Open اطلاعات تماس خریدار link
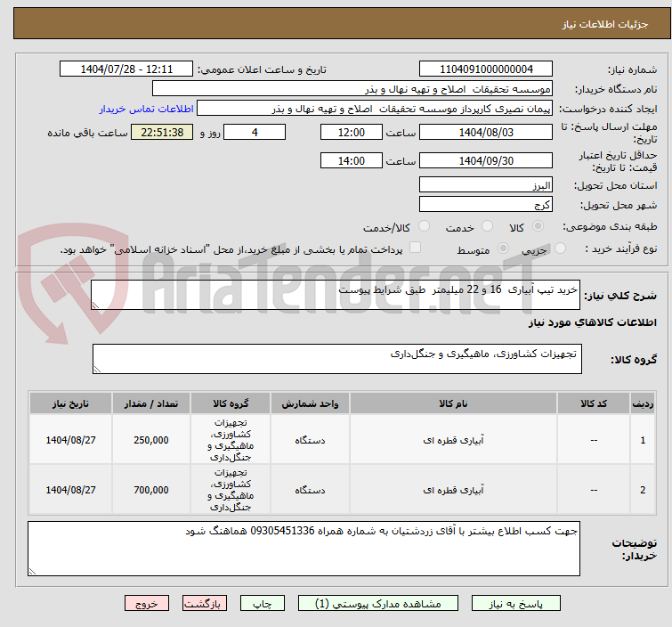 147,109
